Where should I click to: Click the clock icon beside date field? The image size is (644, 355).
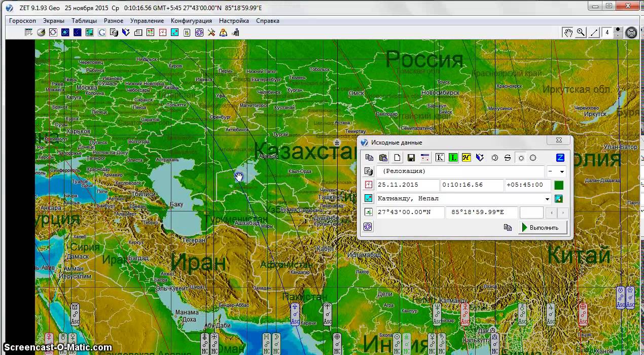coord(369,185)
